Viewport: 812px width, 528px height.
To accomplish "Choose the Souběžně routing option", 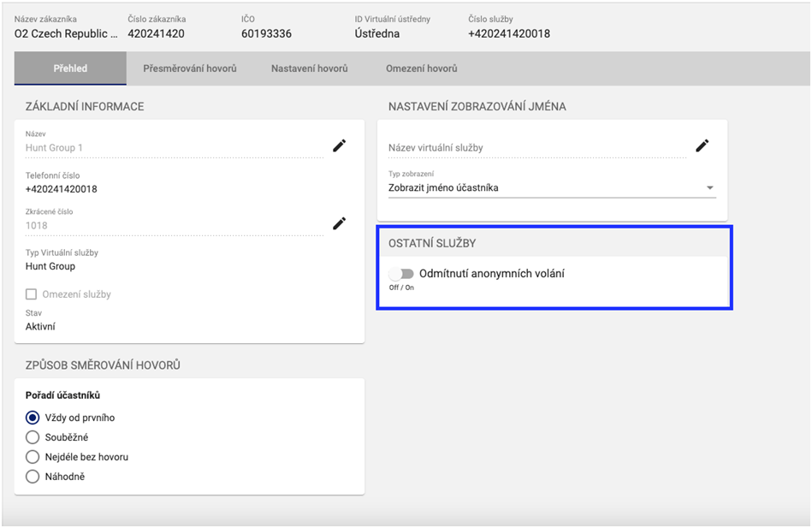I will (33, 437).
